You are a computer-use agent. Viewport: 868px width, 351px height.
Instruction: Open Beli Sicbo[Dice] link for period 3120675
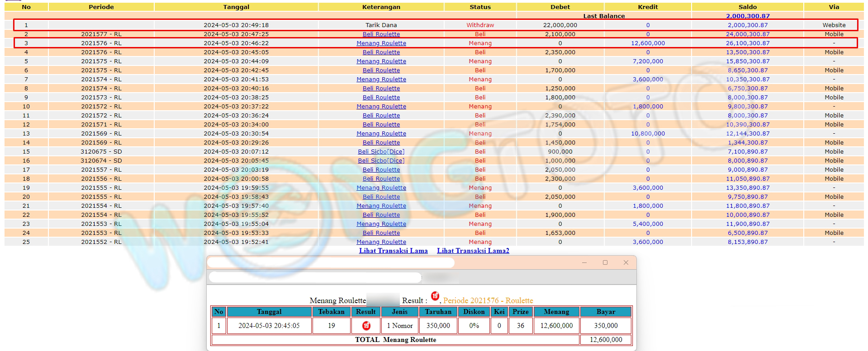pyautogui.click(x=381, y=152)
